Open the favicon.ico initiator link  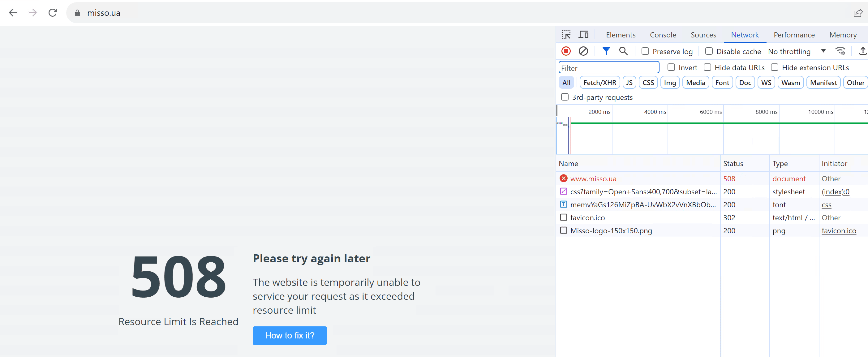(838, 230)
